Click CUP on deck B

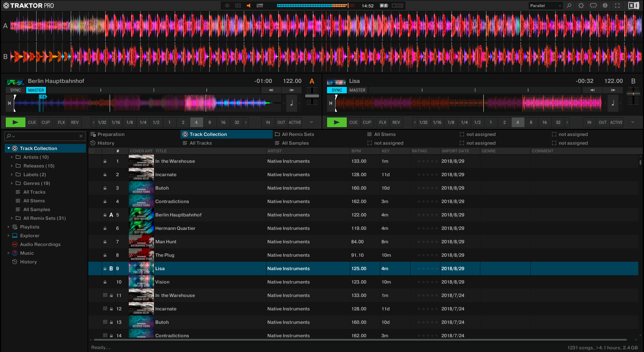tap(367, 122)
